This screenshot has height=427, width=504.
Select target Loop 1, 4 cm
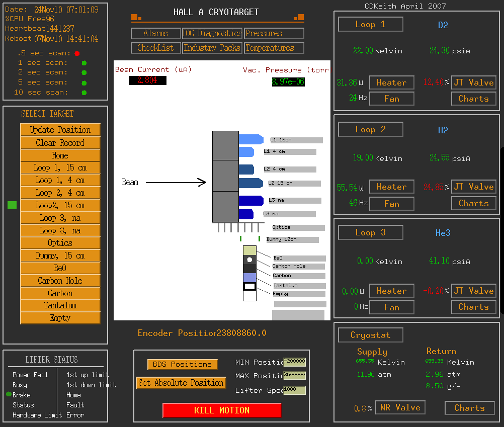point(60,180)
